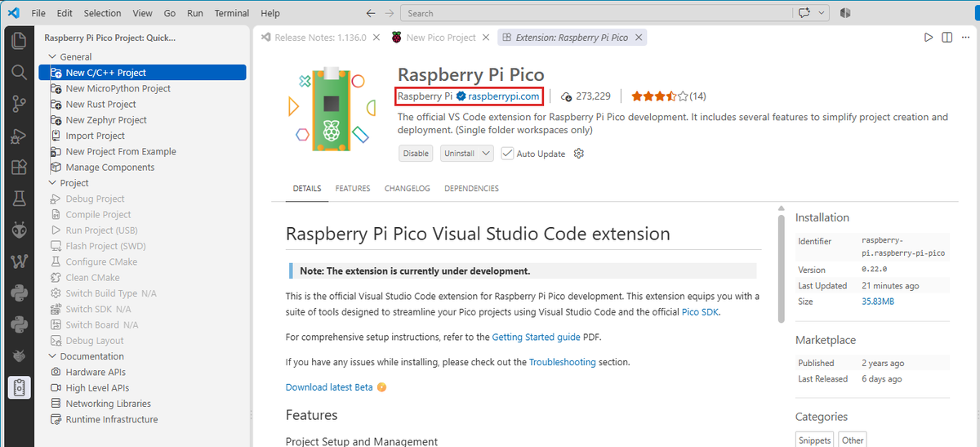Image resolution: width=980 pixels, height=447 pixels.
Task: Collapse the General section
Action: [52, 57]
